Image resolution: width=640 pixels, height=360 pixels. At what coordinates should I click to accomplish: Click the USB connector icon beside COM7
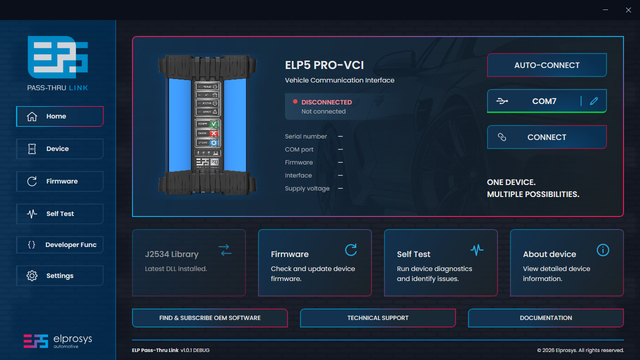502,101
